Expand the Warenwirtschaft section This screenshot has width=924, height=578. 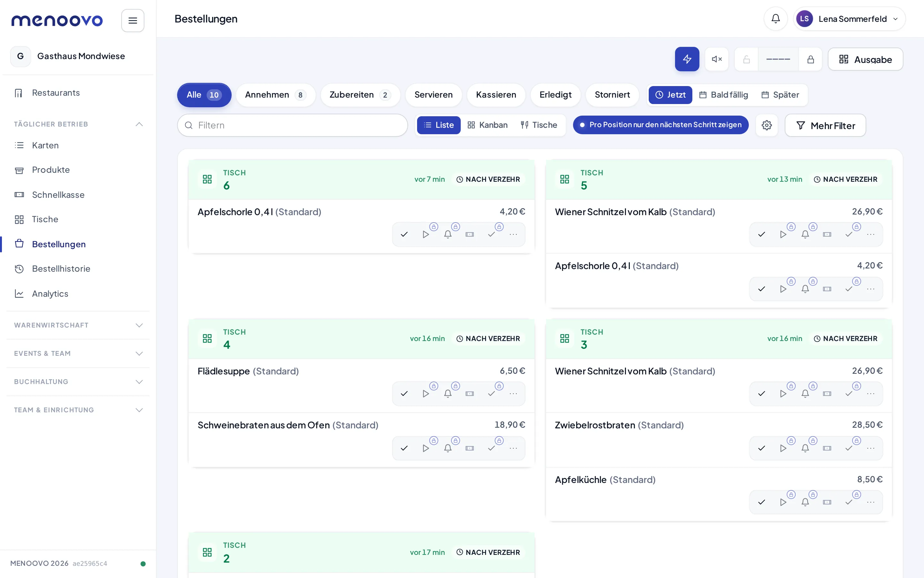(78, 325)
